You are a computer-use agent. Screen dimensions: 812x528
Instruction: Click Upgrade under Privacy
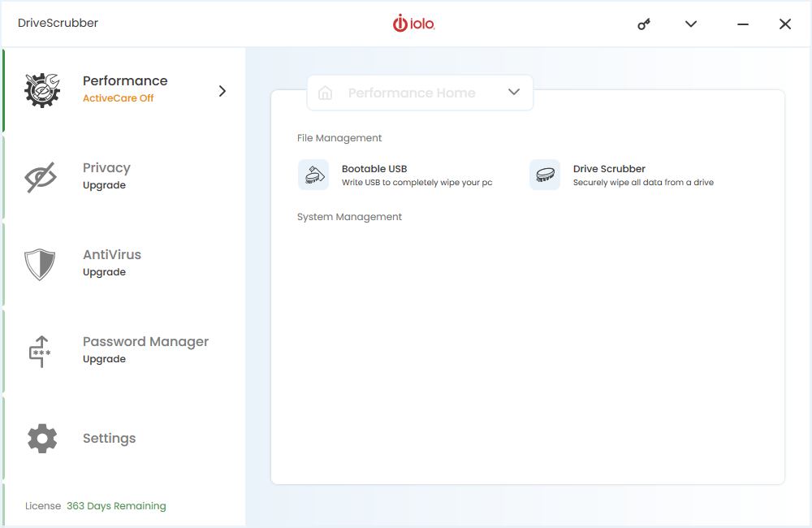tap(104, 185)
